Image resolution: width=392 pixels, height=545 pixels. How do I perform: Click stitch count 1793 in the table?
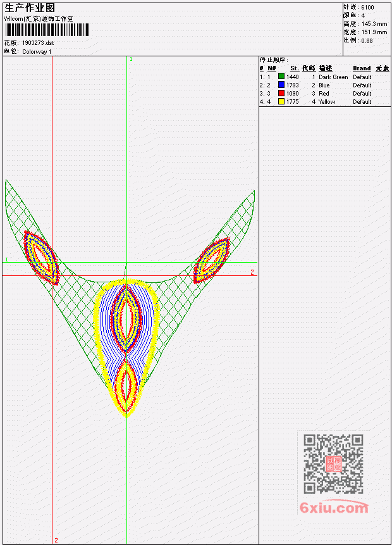click(x=292, y=85)
